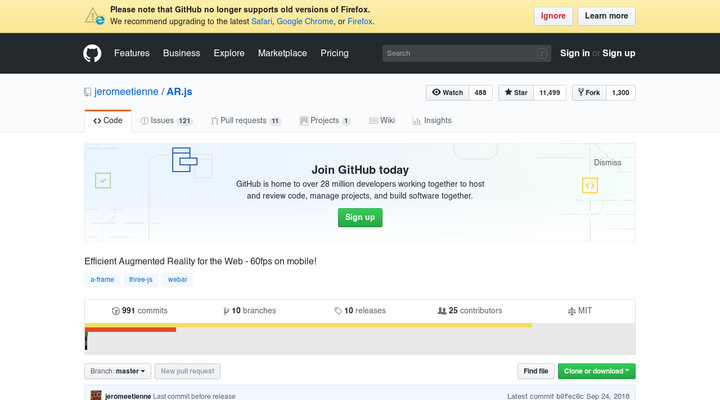Click the repository description text about Augmented Reality

tap(200, 261)
